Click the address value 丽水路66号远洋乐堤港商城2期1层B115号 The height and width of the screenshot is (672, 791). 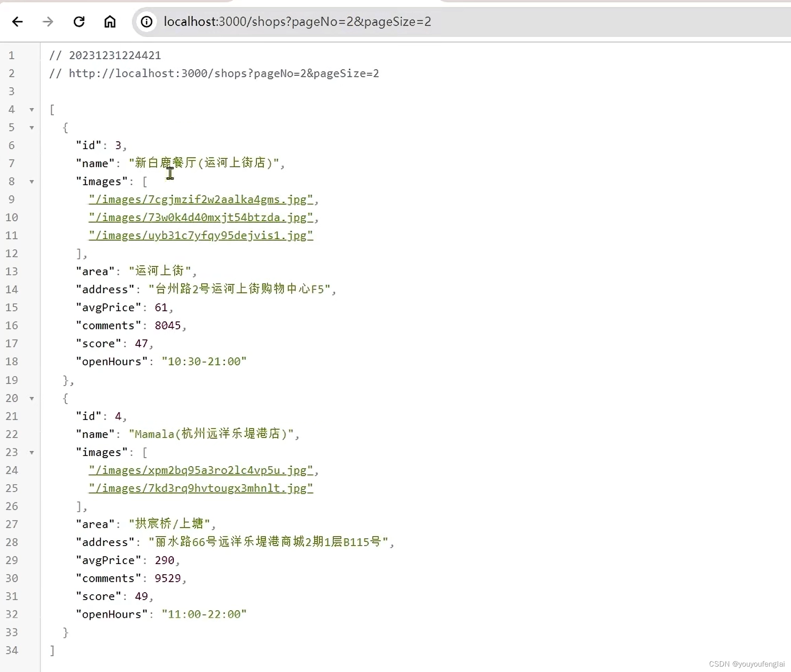pyautogui.click(x=269, y=542)
